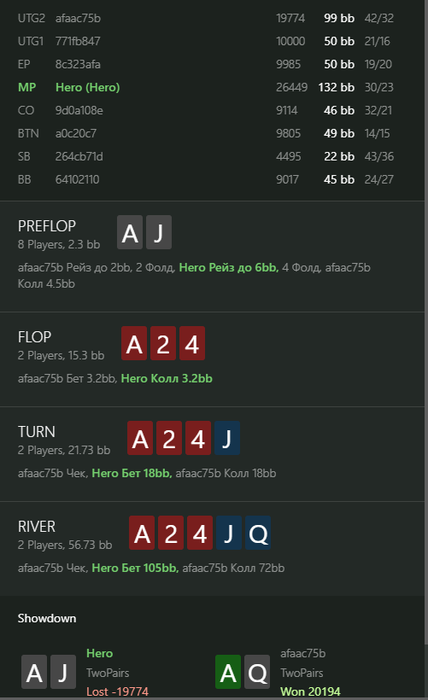The height and width of the screenshot is (700, 428).
Task: Select the red 4 card on the flop
Action: point(192,343)
